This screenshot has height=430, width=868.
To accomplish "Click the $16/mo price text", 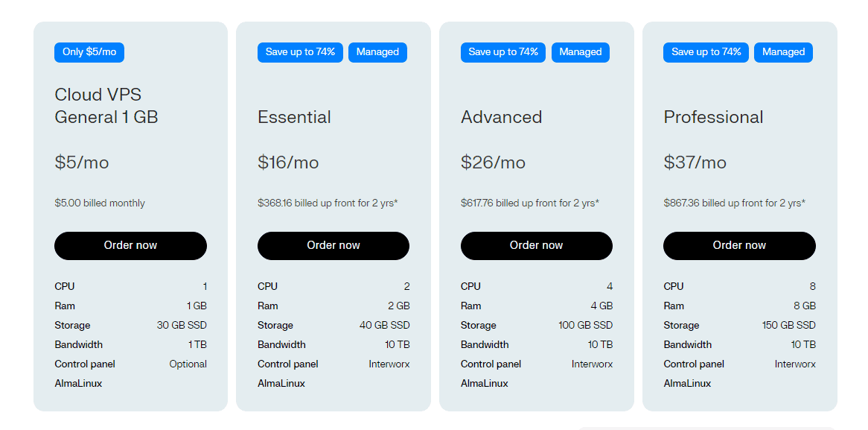I will coord(288,162).
